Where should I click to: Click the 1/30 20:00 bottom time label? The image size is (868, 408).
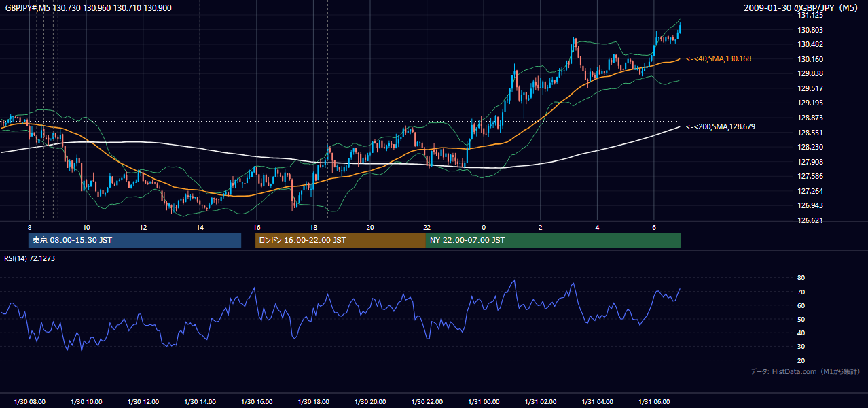pos(370,401)
